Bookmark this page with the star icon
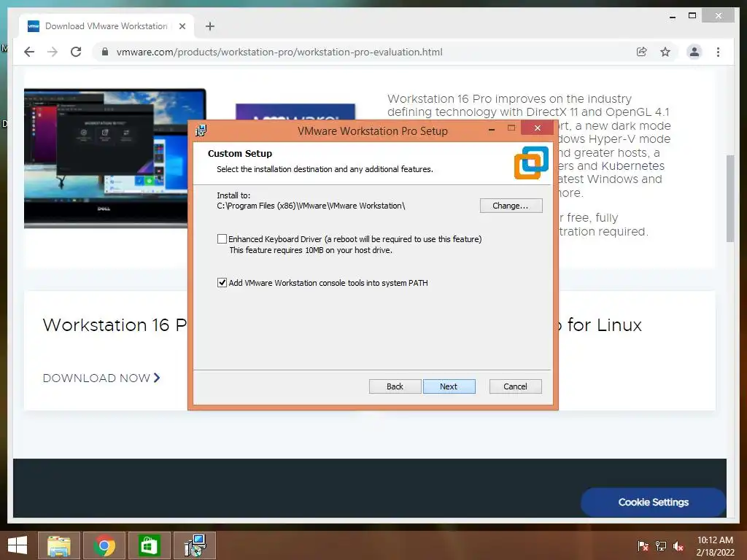 pyautogui.click(x=665, y=52)
